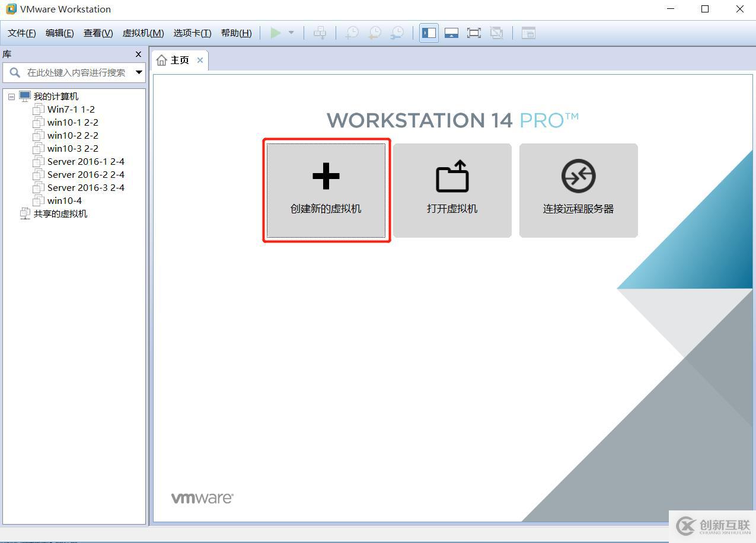756x543 pixels.
Task: Click the 共享的虚拟机 shared icon
Action: pyautogui.click(x=25, y=213)
